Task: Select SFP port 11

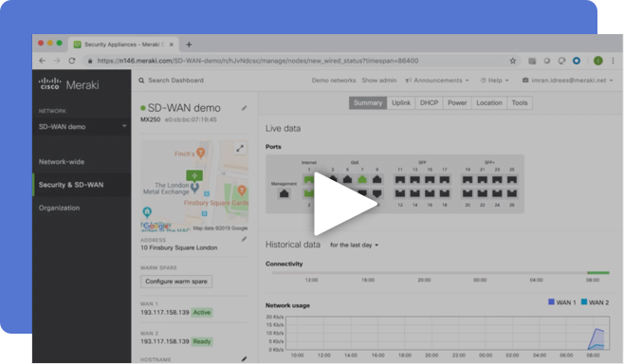Action: [x=400, y=180]
